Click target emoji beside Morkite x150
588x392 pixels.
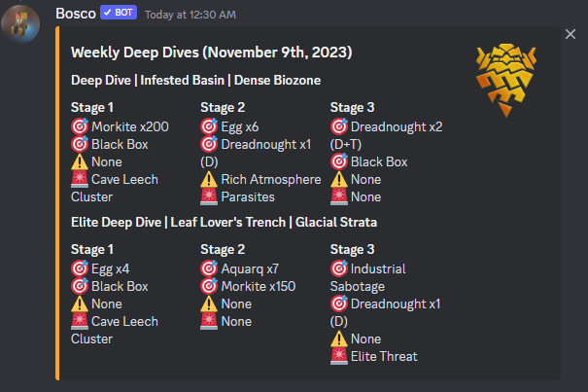209,286
